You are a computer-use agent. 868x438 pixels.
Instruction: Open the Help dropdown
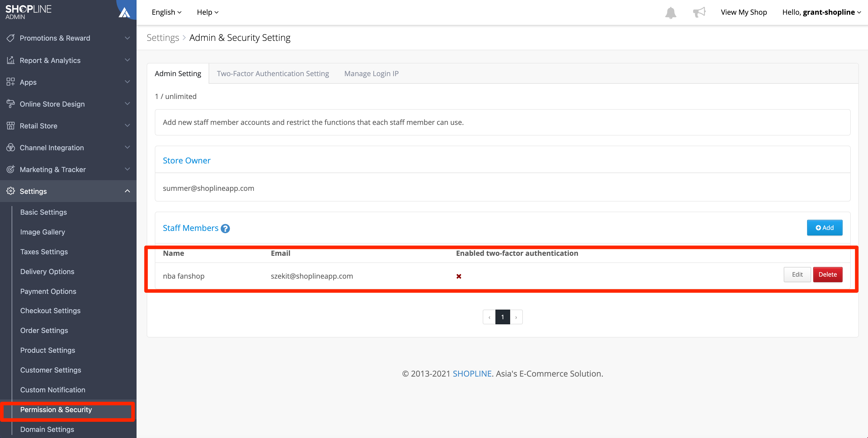(x=208, y=12)
